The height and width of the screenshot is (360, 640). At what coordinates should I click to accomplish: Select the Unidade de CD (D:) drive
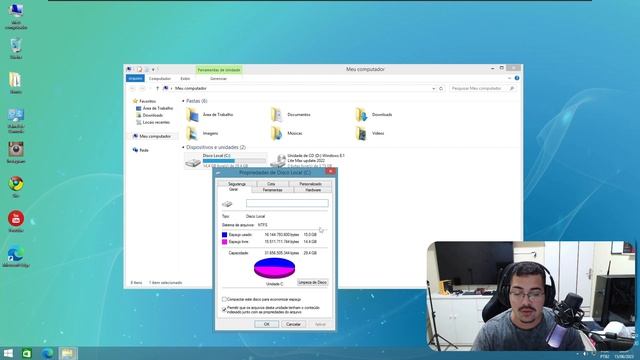(x=309, y=160)
